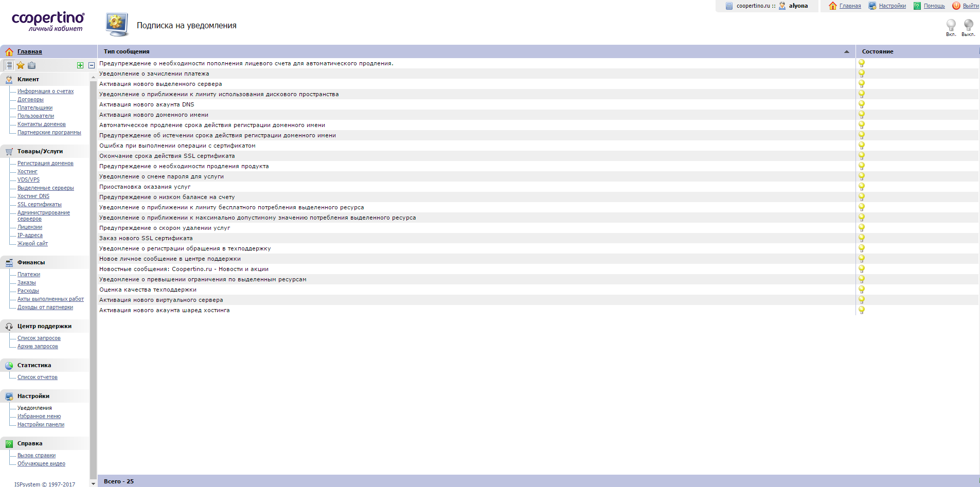Toggle the bulb for 'Активация нового акаунта DNS'
Viewport: 980px width, 487px height.
862,104
